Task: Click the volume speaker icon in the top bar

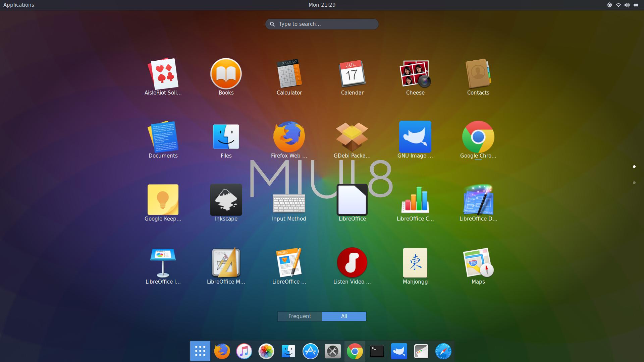Action: 627,5
